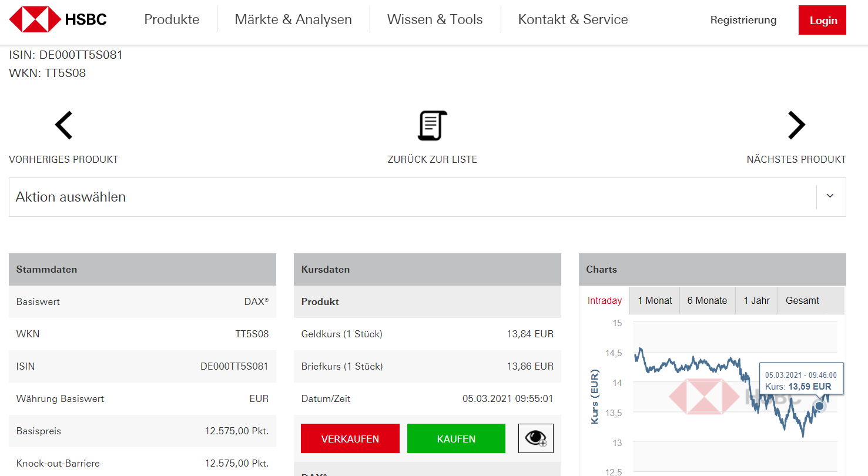Go to next product arrow
The image size is (868, 476).
point(796,125)
